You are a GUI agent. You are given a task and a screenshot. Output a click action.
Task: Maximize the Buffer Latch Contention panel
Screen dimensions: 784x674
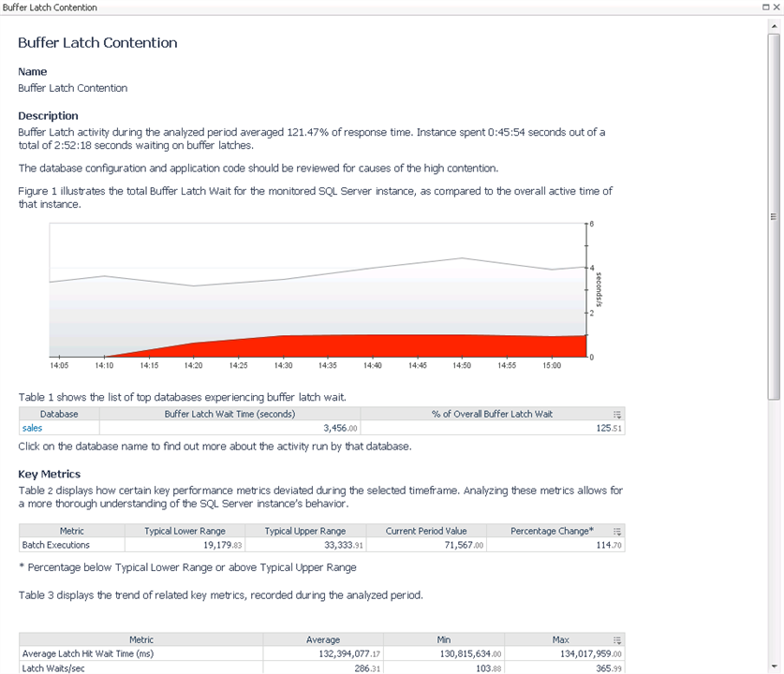(765, 7)
